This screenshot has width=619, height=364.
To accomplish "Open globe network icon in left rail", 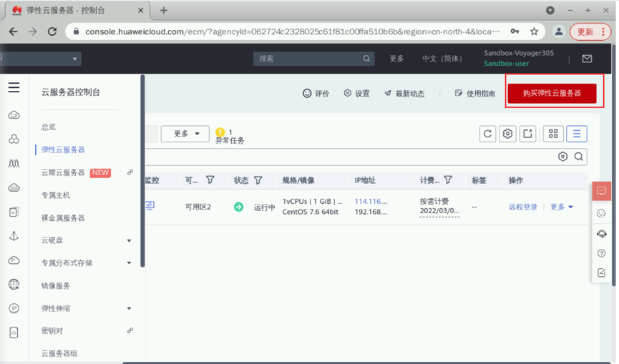I will tap(14, 284).
